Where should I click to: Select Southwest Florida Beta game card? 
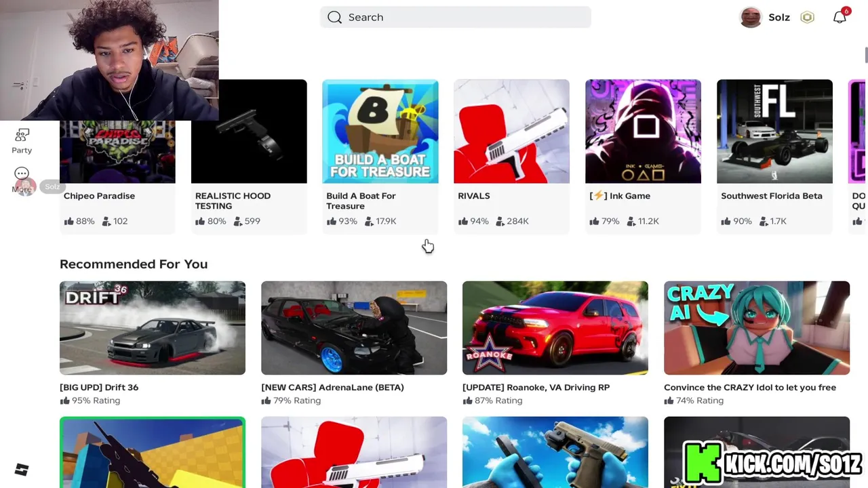(x=774, y=156)
